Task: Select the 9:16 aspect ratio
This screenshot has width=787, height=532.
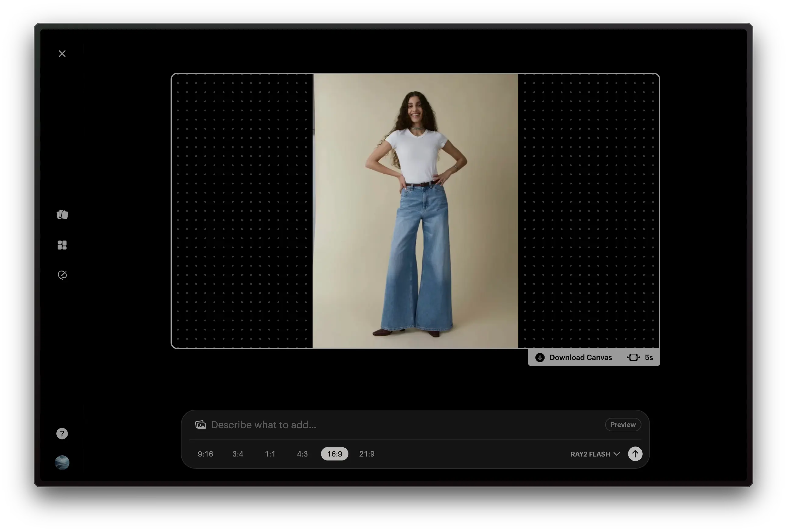Action: 206,454
